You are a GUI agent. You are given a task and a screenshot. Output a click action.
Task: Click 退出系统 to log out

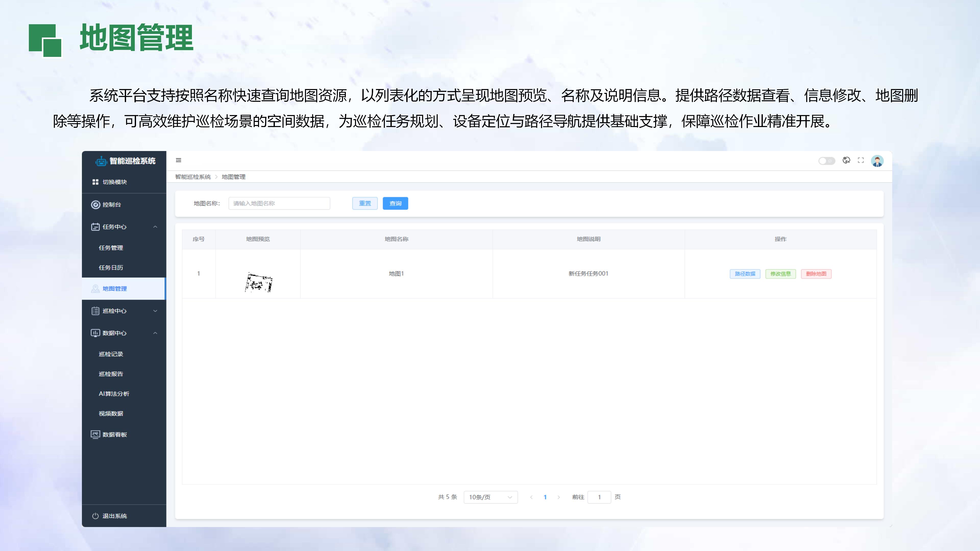click(124, 516)
